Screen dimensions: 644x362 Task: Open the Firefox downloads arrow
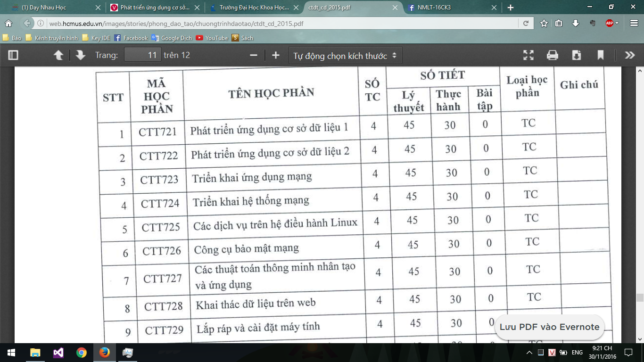[x=576, y=23]
